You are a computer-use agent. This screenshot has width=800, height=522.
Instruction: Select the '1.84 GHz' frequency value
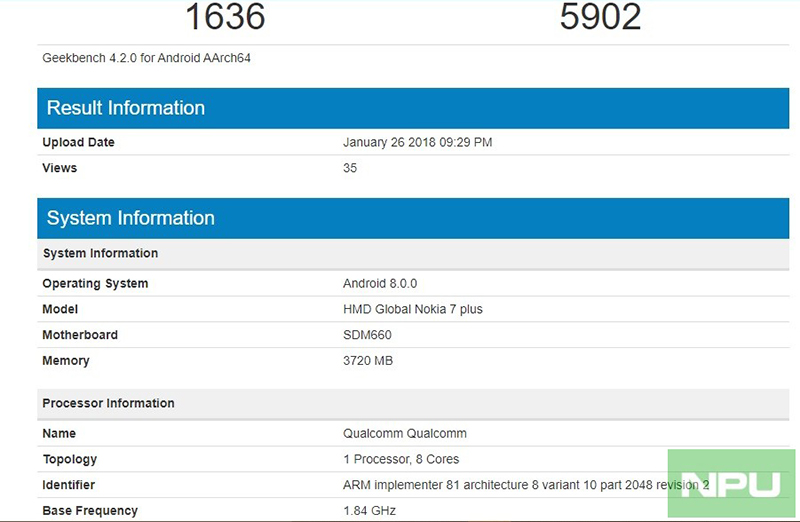369,511
